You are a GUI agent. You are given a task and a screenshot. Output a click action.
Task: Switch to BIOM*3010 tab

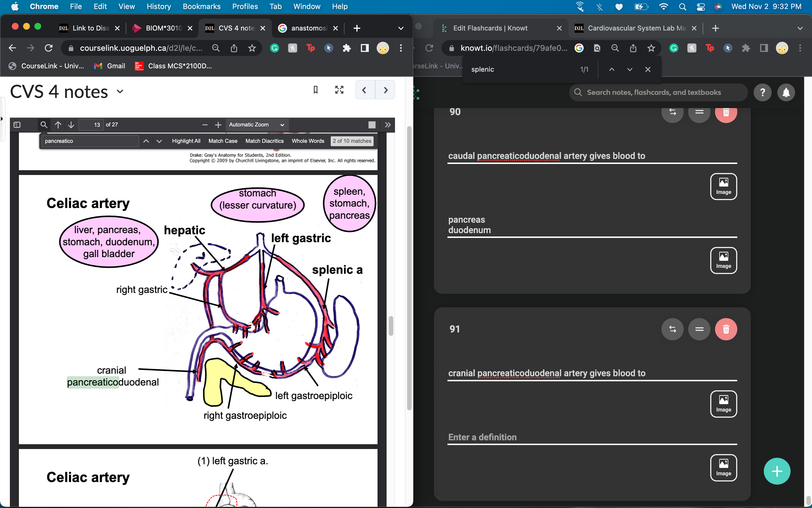[162, 28]
